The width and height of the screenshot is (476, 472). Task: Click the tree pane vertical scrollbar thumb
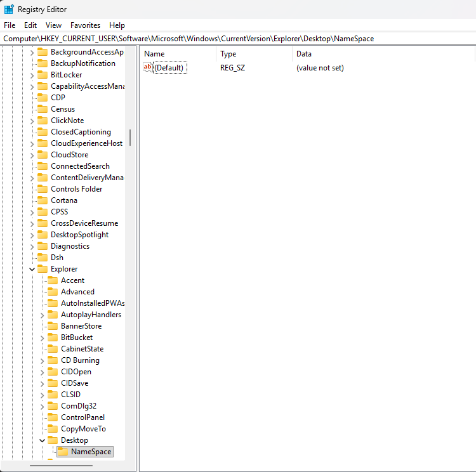[130, 138]
